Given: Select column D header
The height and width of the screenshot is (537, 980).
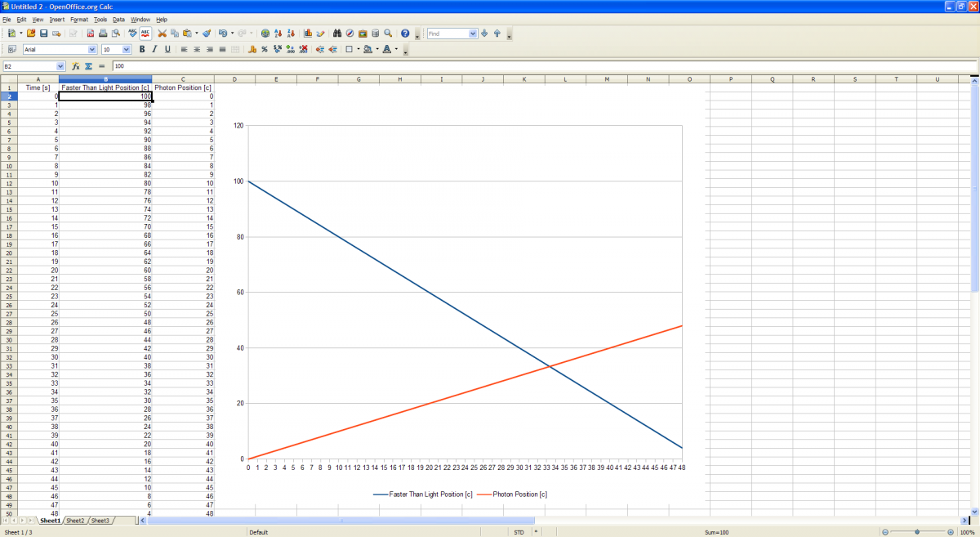Looking at the screenshot, I should [x=234, y=79].
